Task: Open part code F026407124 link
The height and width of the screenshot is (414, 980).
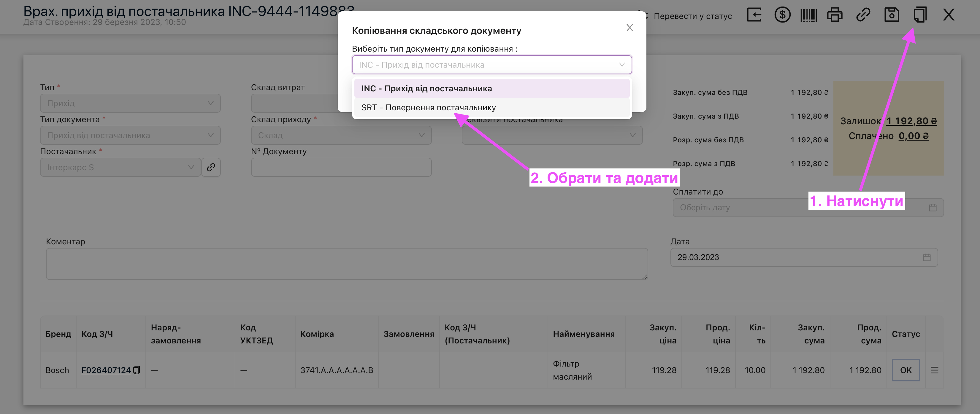Action: click(106, 370)
